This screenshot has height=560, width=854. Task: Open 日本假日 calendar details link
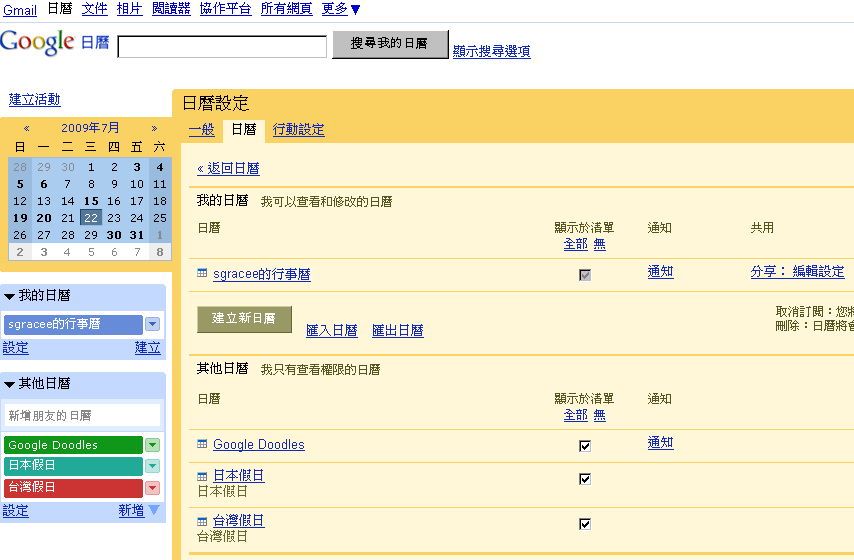click(x=239, y=476)
